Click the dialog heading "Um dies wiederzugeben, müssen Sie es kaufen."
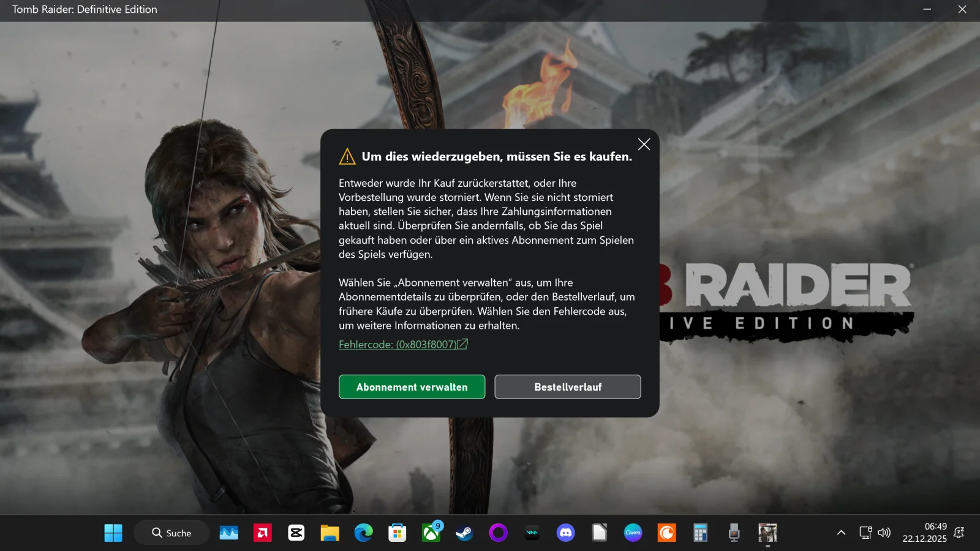 pos(497,157)
